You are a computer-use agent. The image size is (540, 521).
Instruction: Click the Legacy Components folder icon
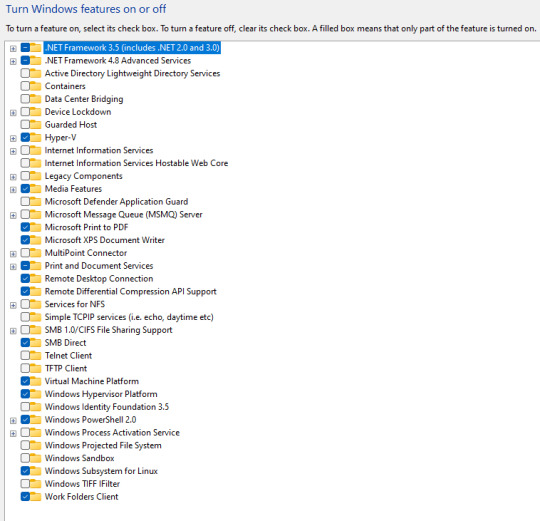tap(35, 176)
